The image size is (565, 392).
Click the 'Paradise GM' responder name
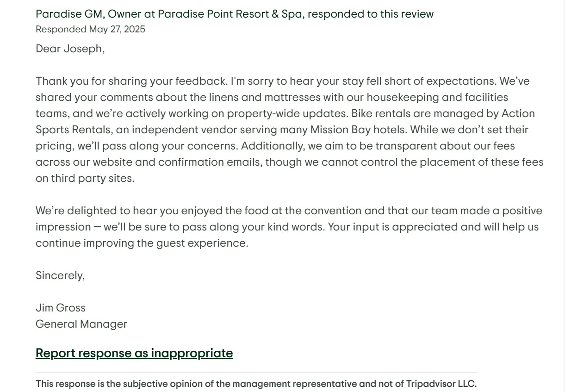69,14
